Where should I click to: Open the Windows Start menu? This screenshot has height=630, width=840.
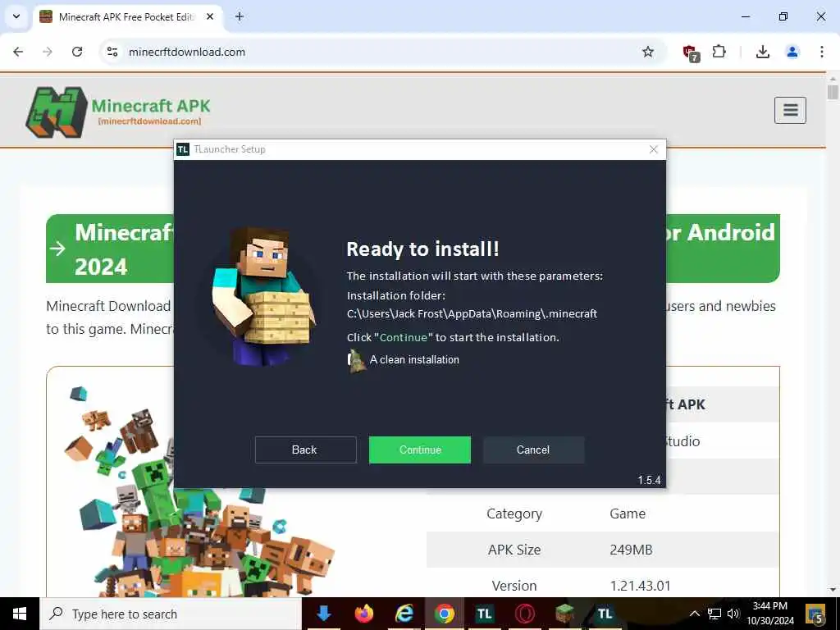click(20, 614)
